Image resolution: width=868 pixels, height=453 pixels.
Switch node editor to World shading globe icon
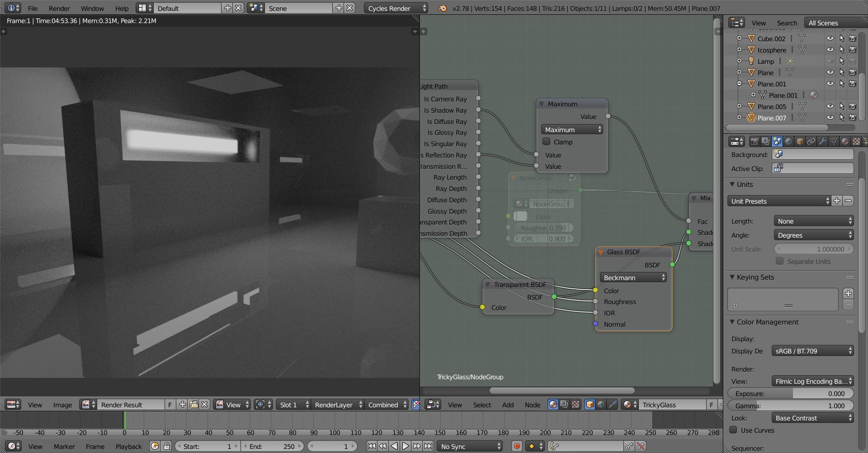pos(601,405)
